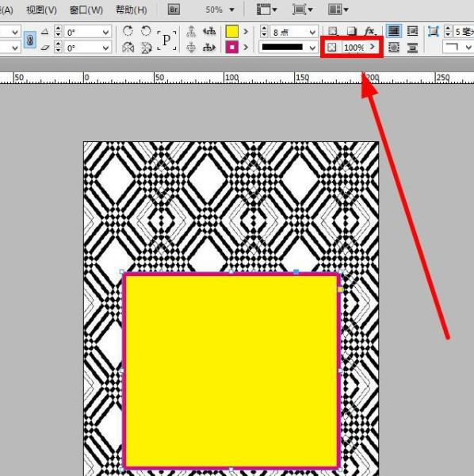Viewport: 474px width, 476px height.
Task: Enable Wrap Around Object Shape
Action: pos(394,48)
